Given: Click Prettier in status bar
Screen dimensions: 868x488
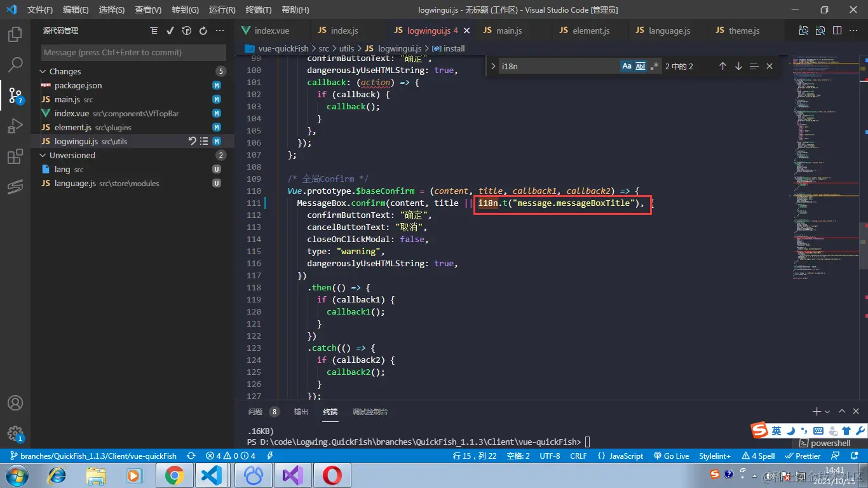Looking at the screenshot, I should (x=803, y=456).
